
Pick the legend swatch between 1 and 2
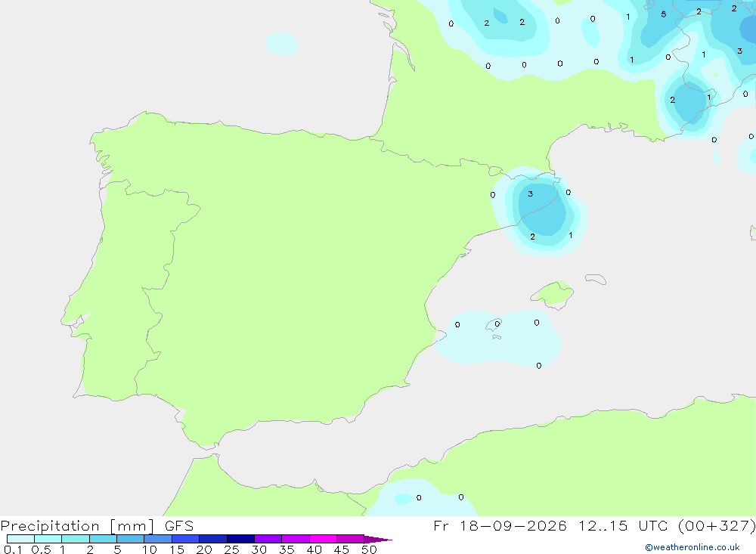[76, 539]
